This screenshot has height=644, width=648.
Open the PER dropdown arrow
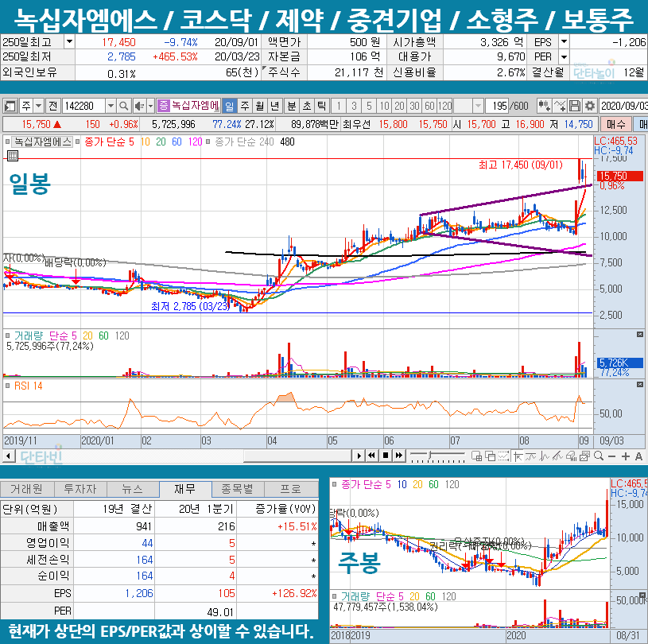(564, 56)
